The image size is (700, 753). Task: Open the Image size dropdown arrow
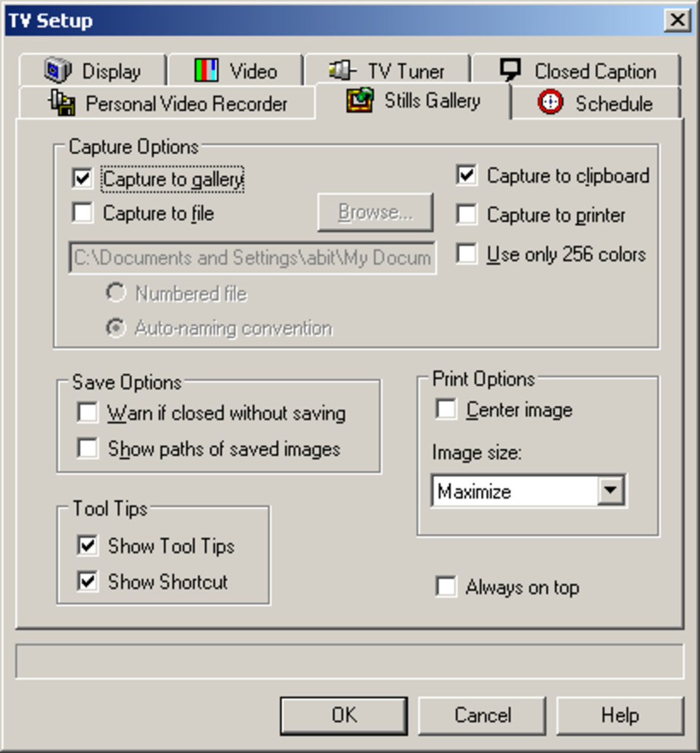(x=610, y=490)
